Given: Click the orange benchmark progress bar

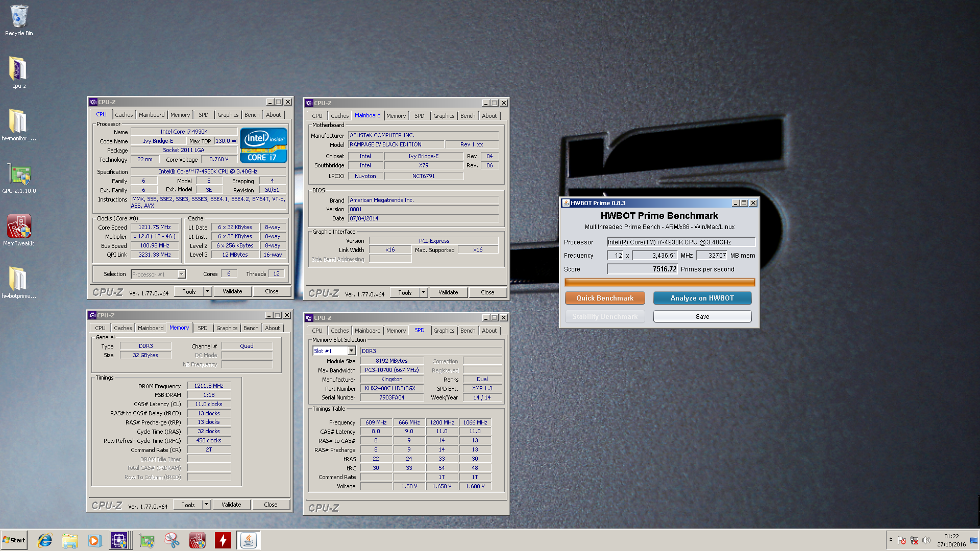Looking at the screenshot, I should pyautogui.click(x=659, y=282).
